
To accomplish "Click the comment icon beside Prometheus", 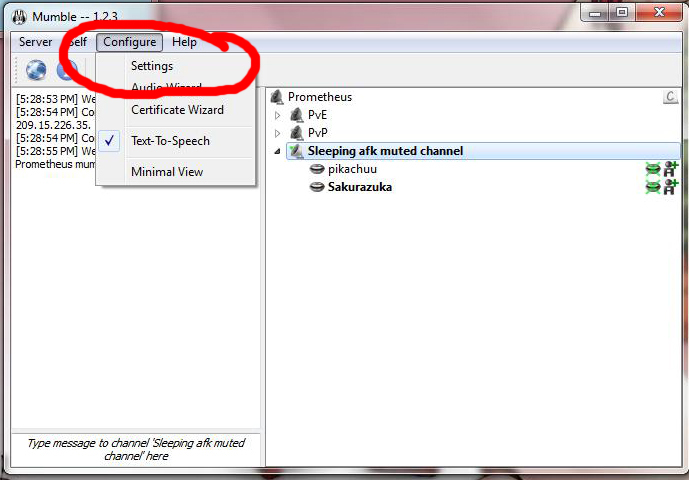I will (670, 97).
